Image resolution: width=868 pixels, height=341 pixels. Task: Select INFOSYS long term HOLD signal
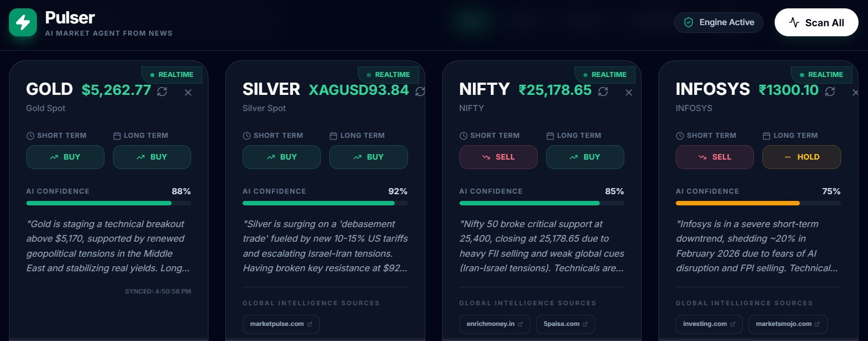801,157
